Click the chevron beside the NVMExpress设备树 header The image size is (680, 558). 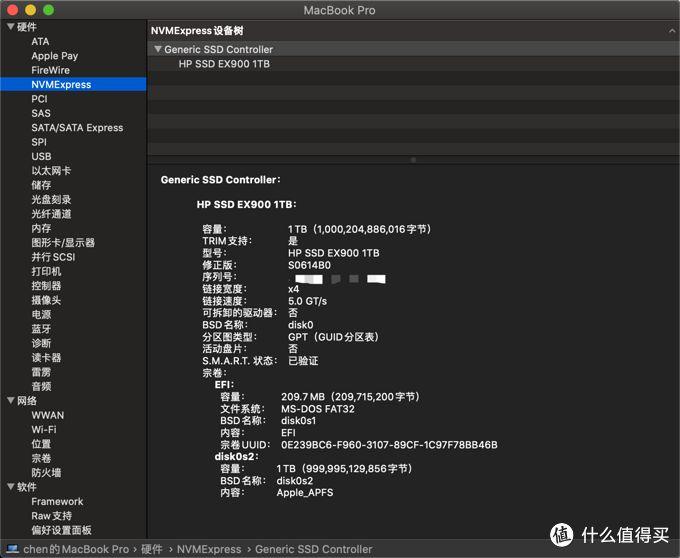(x=672, y=31)
